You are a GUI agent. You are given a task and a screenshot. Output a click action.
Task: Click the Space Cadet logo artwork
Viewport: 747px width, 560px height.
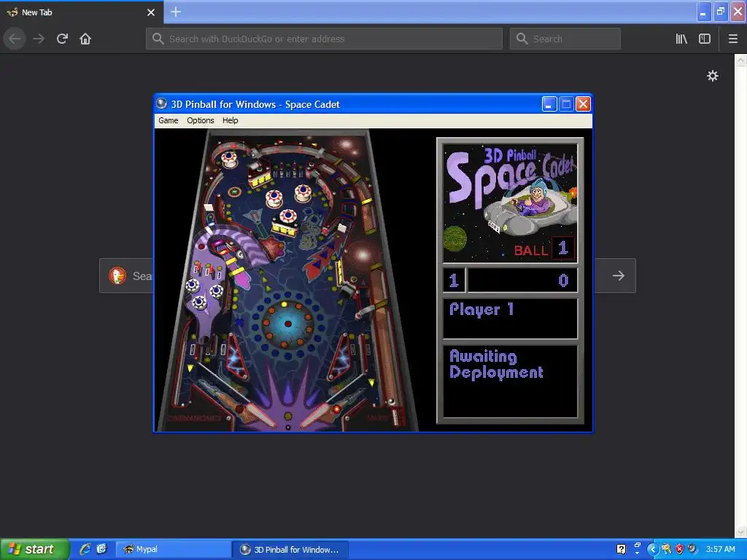[x=510, y=203]
